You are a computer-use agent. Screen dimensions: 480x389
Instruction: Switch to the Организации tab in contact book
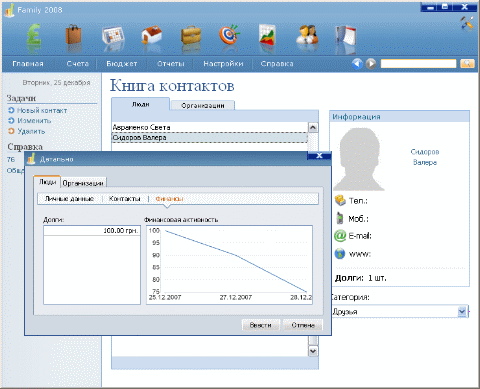pos(203,105)
